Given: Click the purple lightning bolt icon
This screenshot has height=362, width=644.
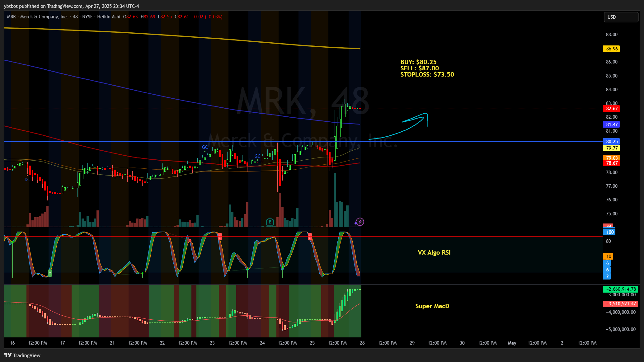Looking at the screenshot, I should tap(360, 222).
